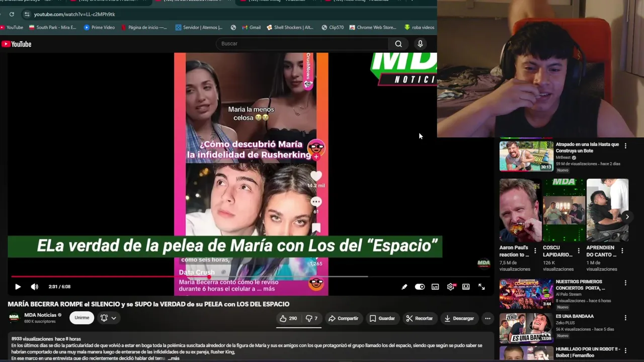Open options menu for Atrapado en una Isla video
The image size is (644, 362).
pos(625,146)
